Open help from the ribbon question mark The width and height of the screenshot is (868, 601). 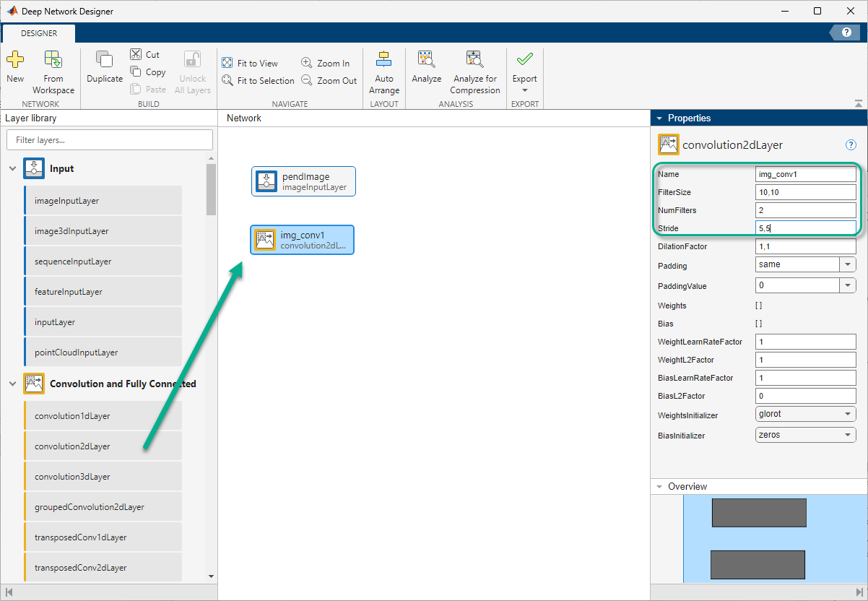tap(845, 33)
